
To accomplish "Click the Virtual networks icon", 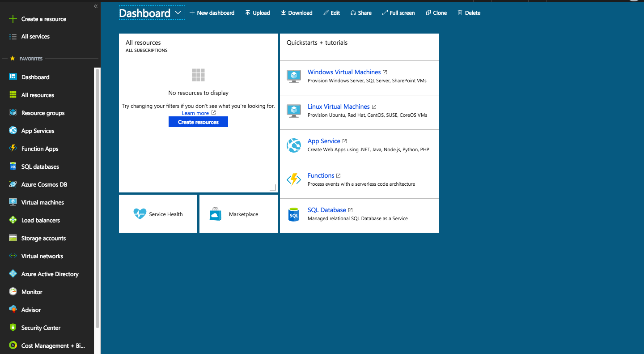I will tap(13, 256).
